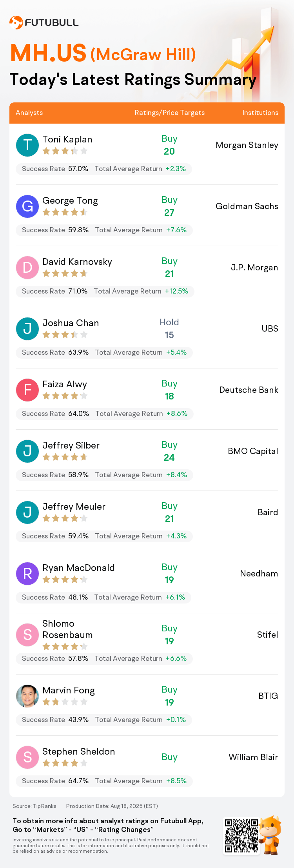294x868 pixels.
Task: Select Joshua Chan's J avatar icon
Action: (x=27, y=328)
